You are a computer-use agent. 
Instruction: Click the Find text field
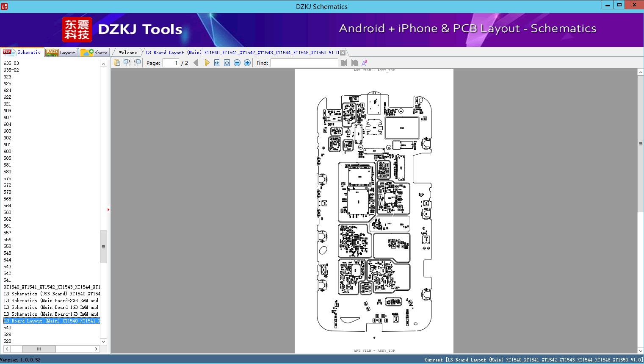[304, 63]
